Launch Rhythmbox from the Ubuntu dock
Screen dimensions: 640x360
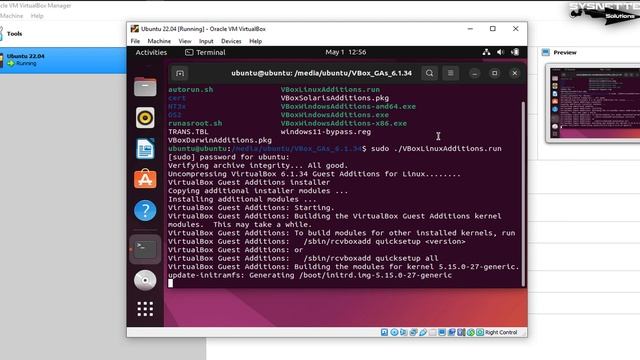coord(145,118)
